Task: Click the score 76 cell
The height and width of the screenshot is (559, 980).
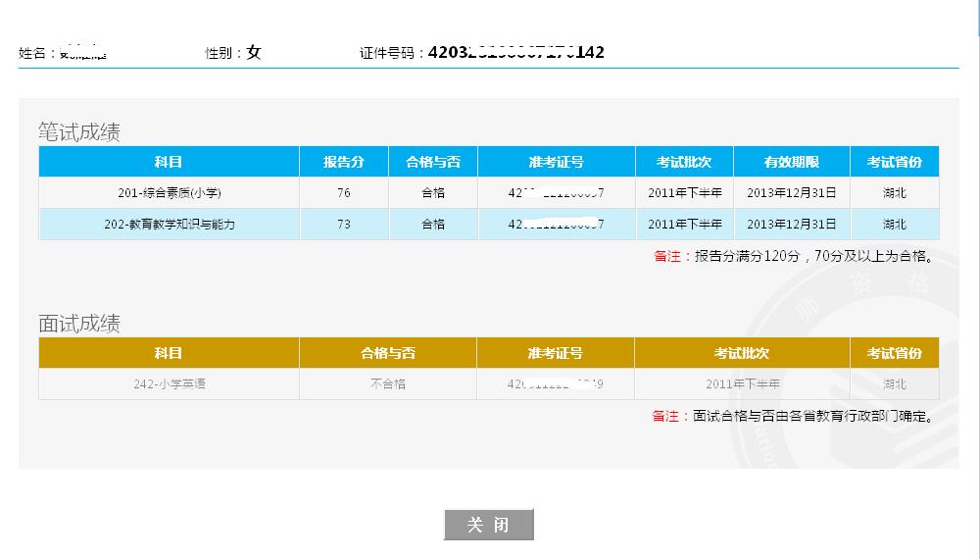Action: [x=344, y=193]
